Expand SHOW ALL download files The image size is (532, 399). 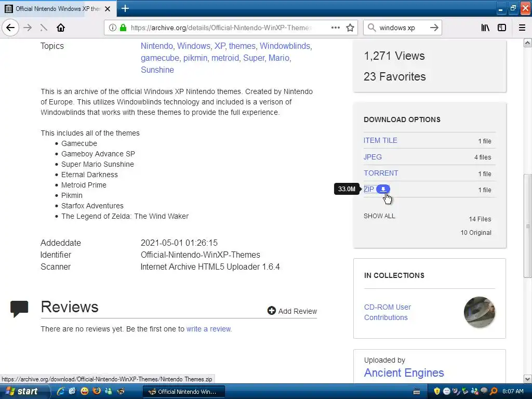pos(379,216)
